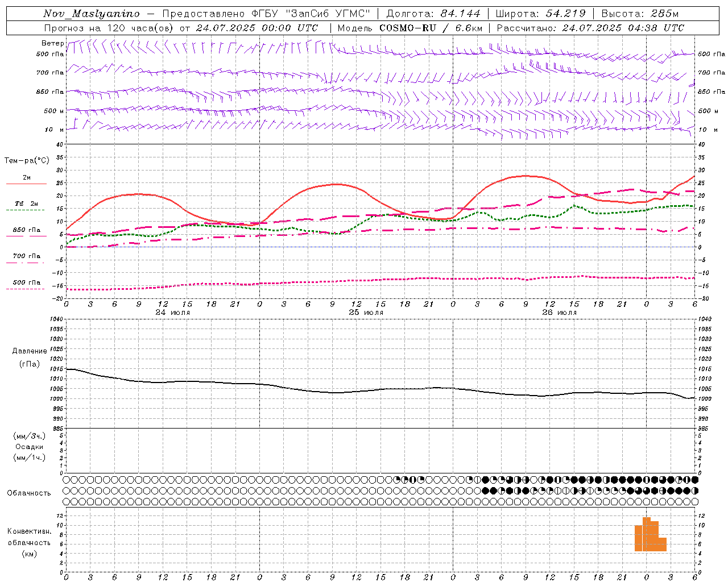
Task: Select the (мм/1ч.) precipitation unit label
Action: 30,458
